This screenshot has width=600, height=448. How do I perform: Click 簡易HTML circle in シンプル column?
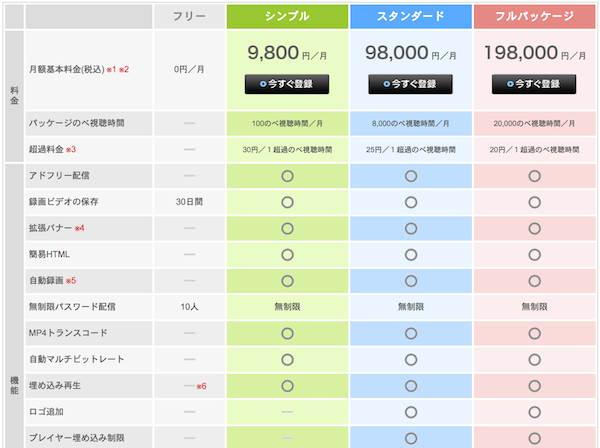click(x=286, y=254)
